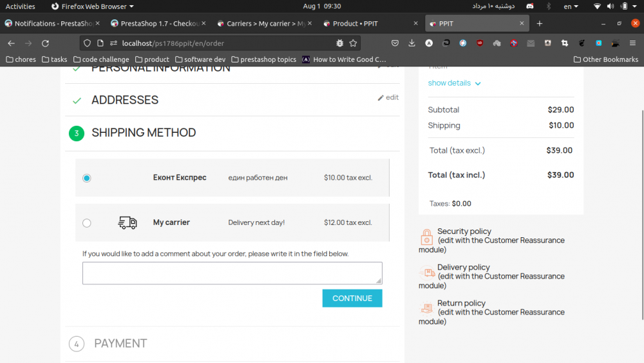
Task: Open the shield tracking protection icon
Action: pyautogui.click(x=87, y=43)
